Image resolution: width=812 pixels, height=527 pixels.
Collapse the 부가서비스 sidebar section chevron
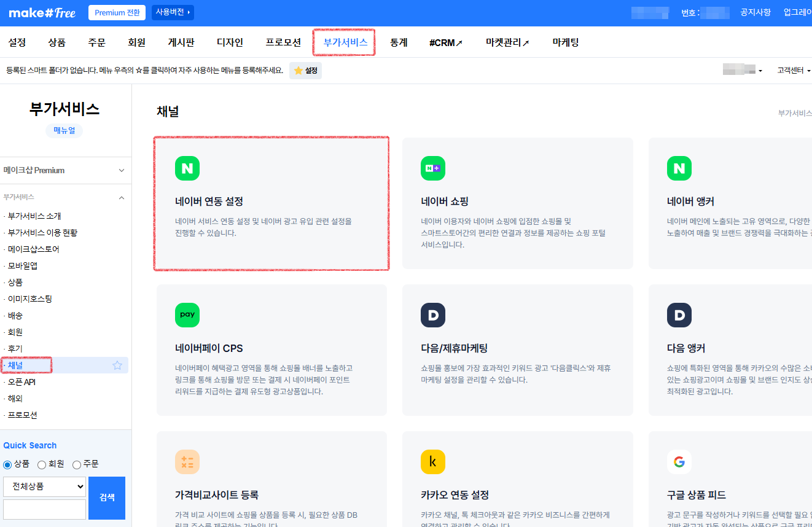(x=121, y=198)
